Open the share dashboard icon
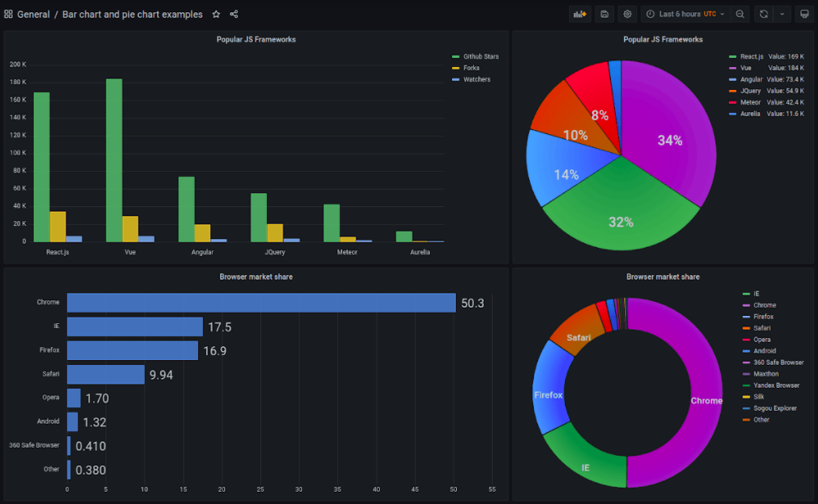 click(234, 14)
